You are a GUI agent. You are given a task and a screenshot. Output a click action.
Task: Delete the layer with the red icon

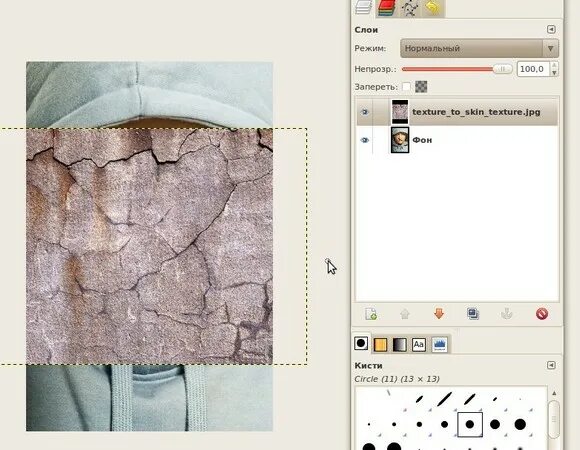point(542,314)
